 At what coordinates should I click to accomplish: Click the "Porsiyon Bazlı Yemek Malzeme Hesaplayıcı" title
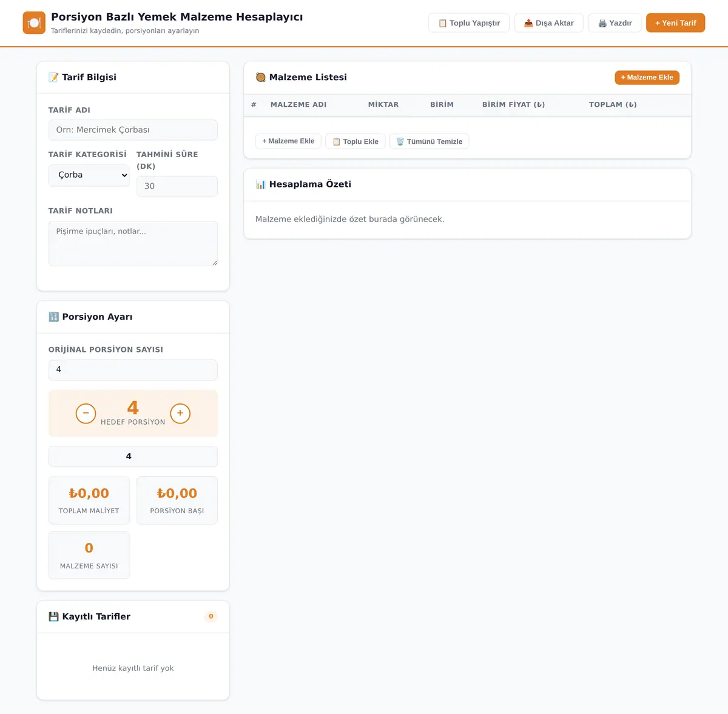(177, 17)
